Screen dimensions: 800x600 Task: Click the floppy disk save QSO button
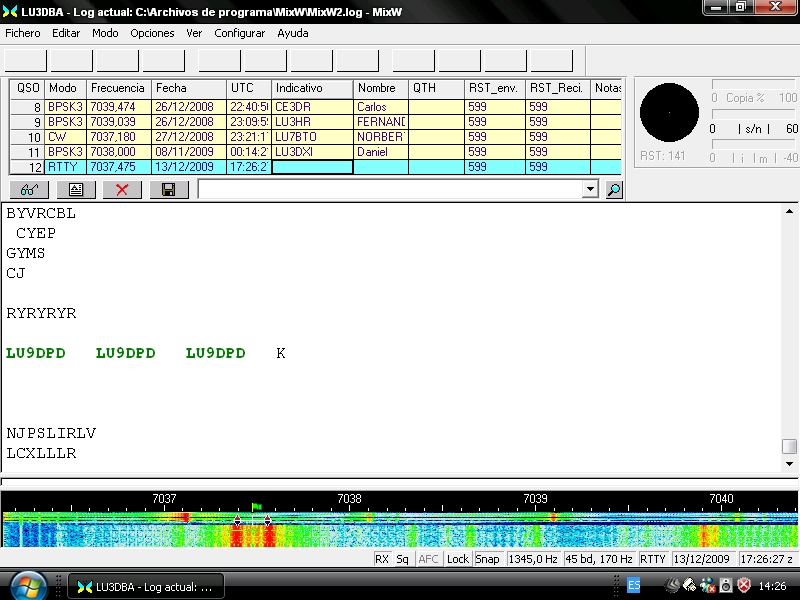169,189
